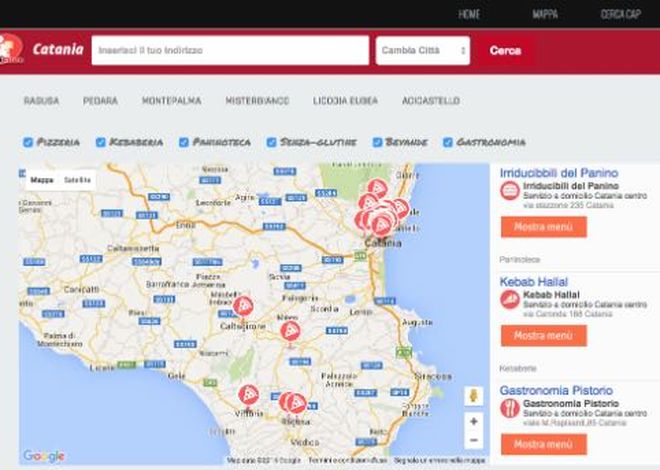The width and height of the screenshot is (660, 470).
Task: Zoom out the map with minus
Action: pos(474,440)
